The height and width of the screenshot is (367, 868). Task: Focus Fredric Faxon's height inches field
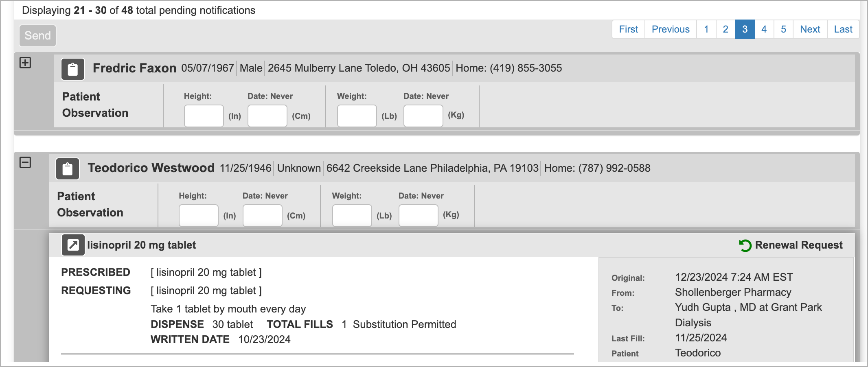coord(204,116)
